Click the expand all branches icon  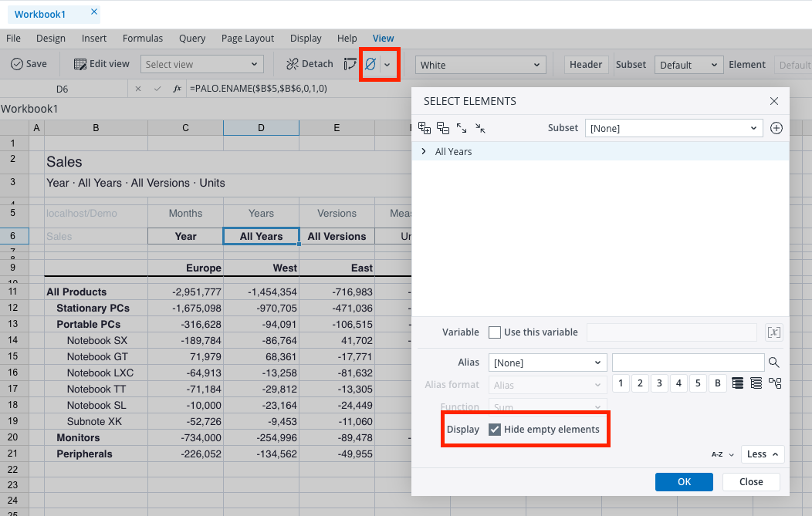tap(425, 128)
